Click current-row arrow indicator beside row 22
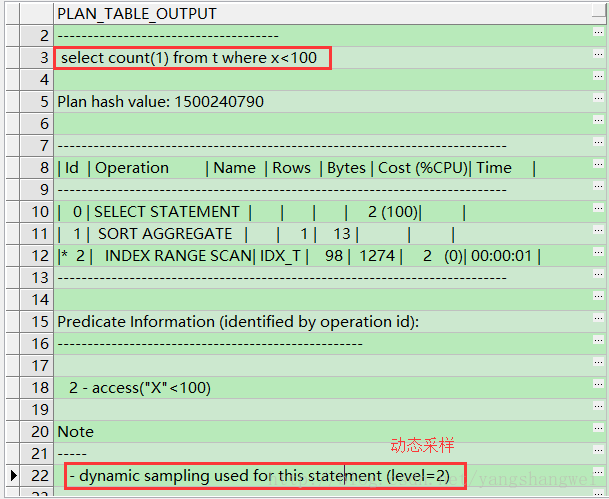609x499 pixels. tap(12, 476)
